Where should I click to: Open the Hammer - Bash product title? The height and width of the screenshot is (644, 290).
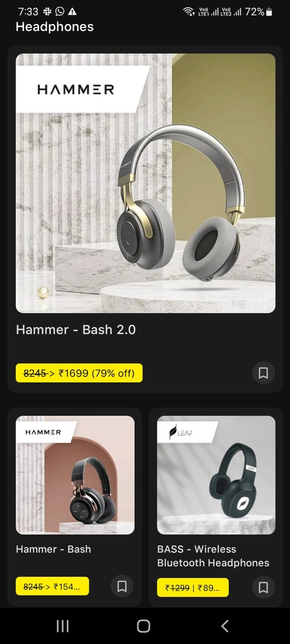tap(53, 549)
